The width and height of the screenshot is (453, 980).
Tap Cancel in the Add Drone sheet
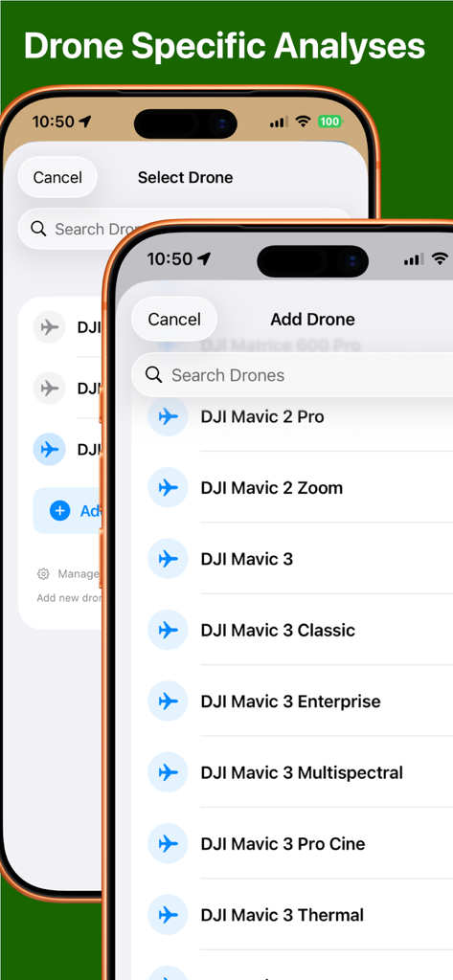[x=174, y=320]
